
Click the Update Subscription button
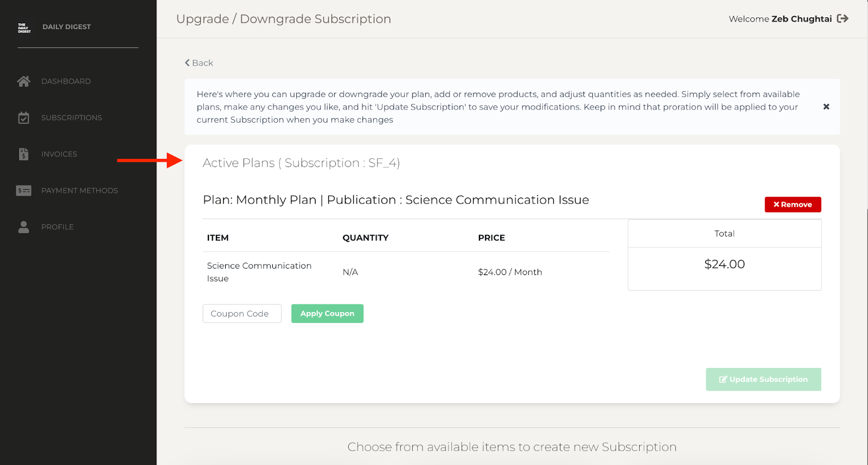coord(763,379)
